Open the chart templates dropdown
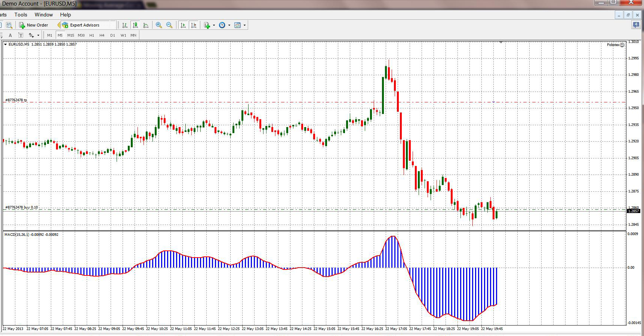This screenshot has width=644, height=336. [244, 25]
